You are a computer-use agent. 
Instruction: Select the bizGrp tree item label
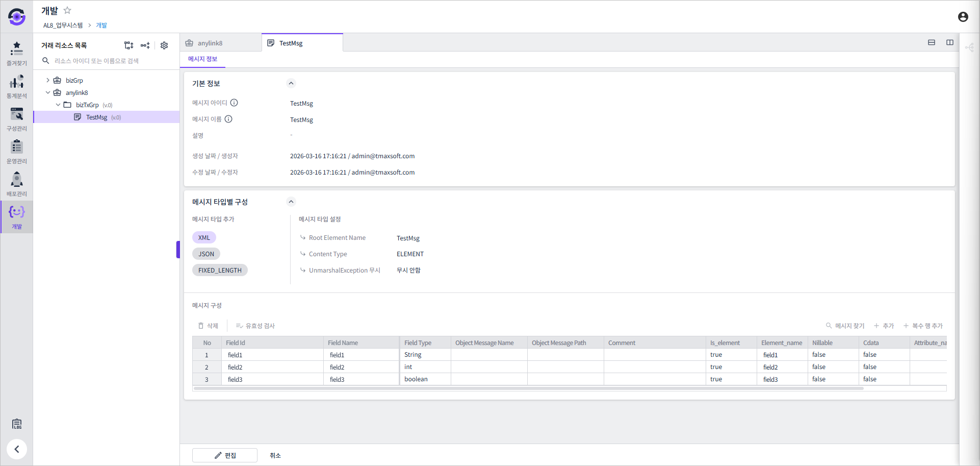74,80
